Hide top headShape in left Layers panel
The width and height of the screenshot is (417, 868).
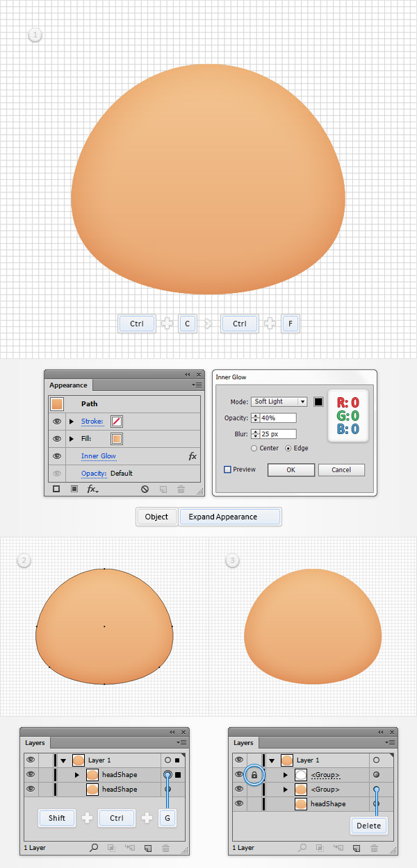30,774
